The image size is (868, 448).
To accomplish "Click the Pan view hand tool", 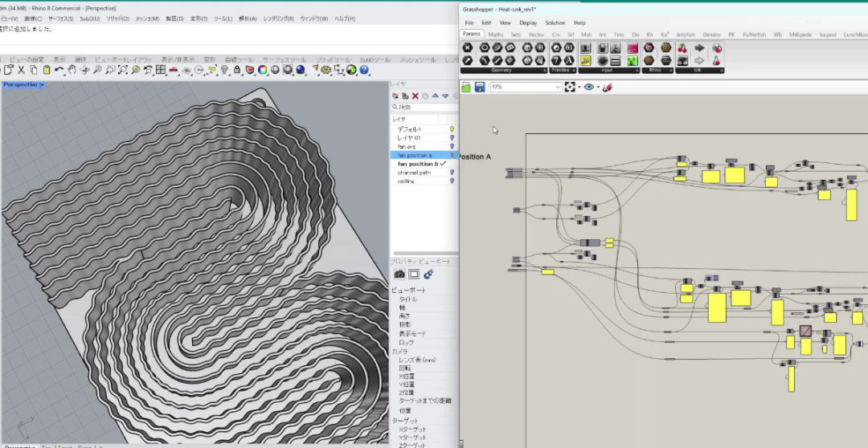I will pyautogui.click(x=72, y=71).
